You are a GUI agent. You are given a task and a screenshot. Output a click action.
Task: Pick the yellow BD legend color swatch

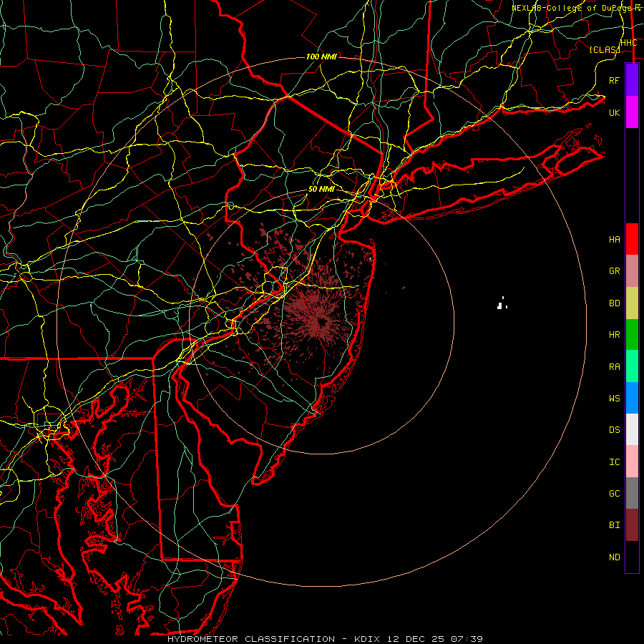tap(632, 303)
